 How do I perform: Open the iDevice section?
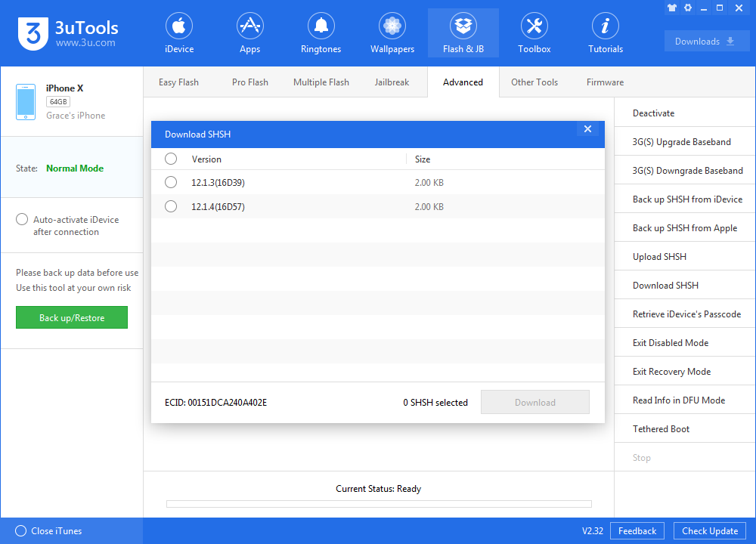pyautogui.click(x=179, y=32)
